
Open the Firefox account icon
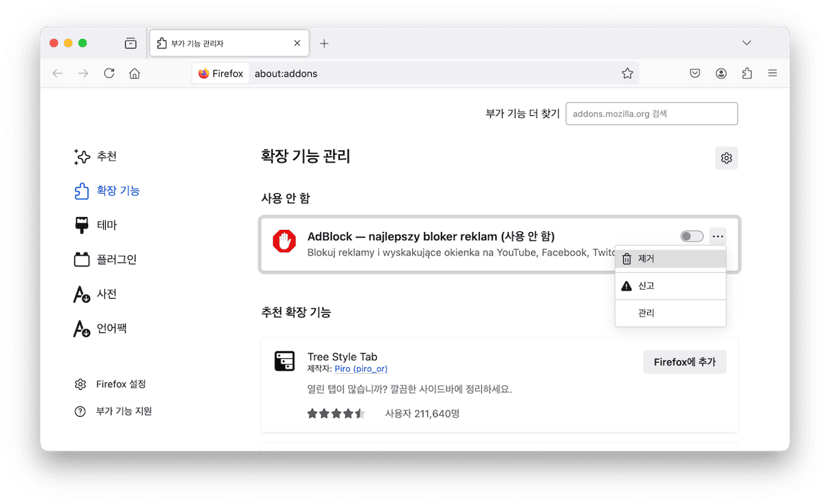click(x=721, y=74)
